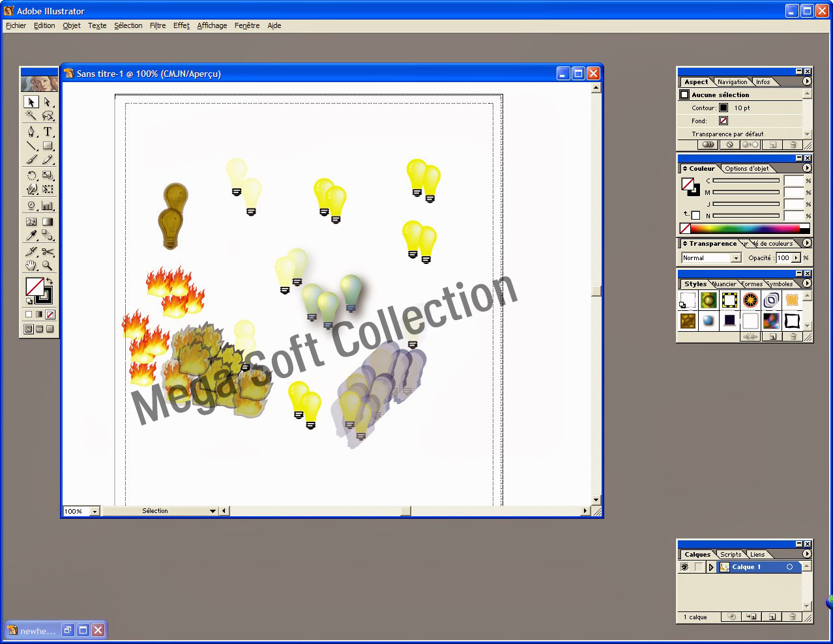Select the Scissors tool
This screenshot has height=644, width=833.
[48, 252]
